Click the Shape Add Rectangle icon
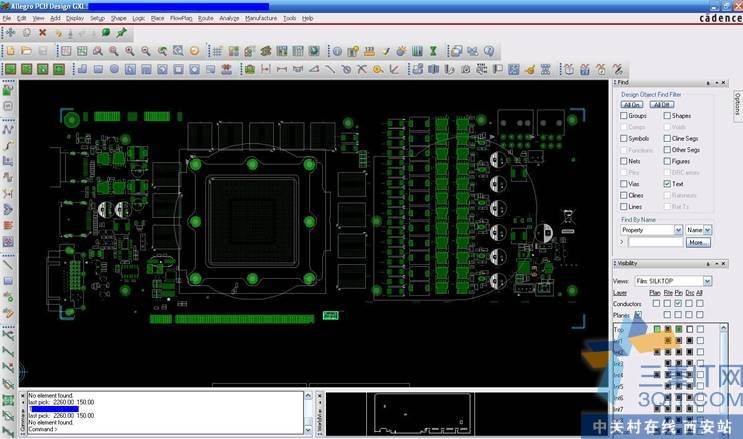This screenshot has width=743, height=439. click(98, 69)
